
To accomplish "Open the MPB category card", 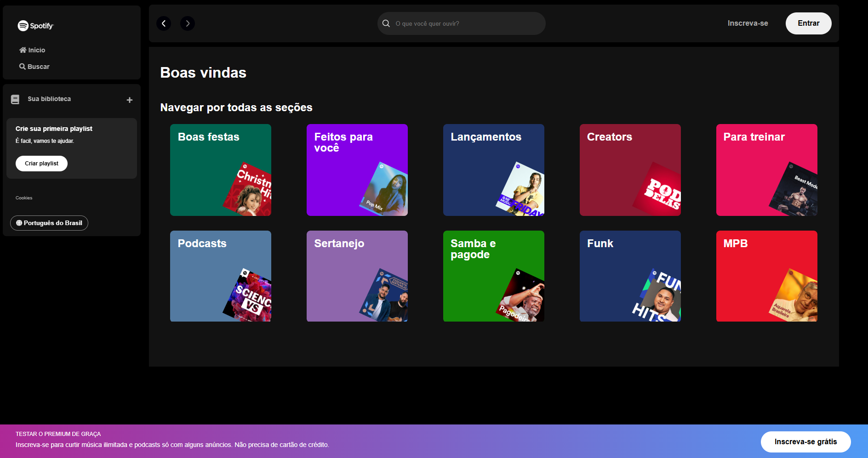I will click(767, 276).
